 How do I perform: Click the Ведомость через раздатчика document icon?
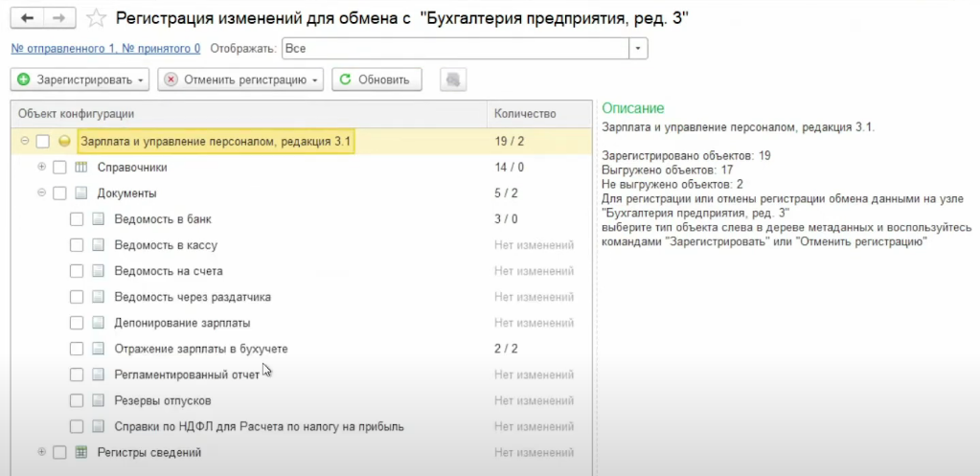(x=98, y=297)
